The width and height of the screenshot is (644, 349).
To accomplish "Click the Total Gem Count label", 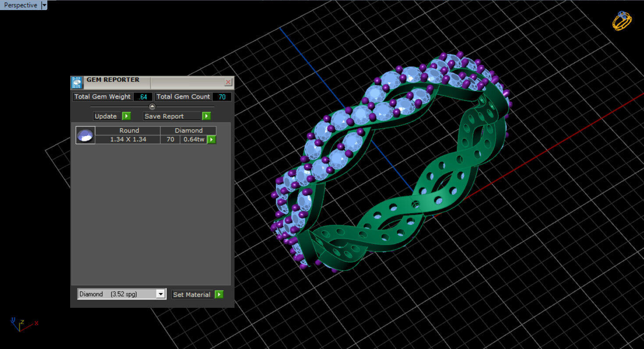I will (183, 97).
